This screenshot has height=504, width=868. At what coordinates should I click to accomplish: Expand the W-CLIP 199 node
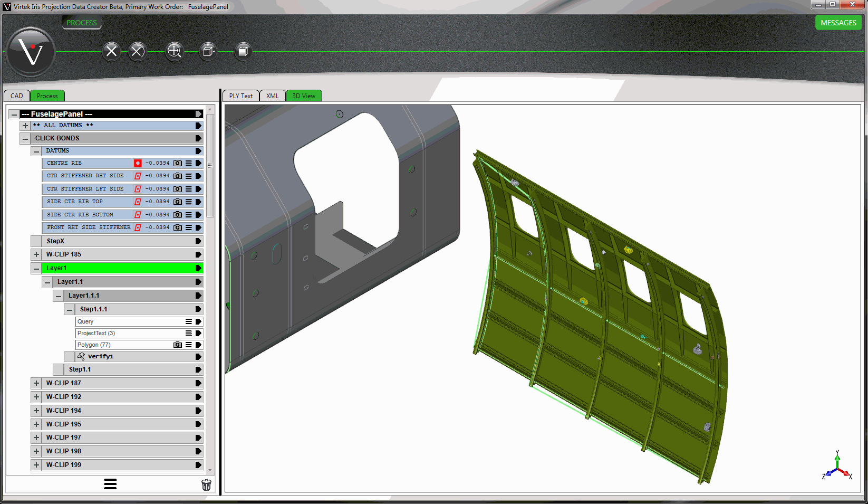(36, 465)
